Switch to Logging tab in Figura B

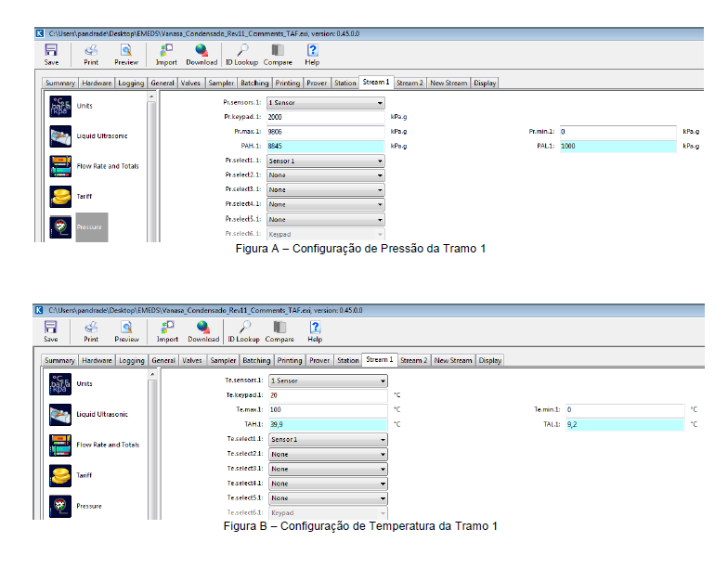132,360
